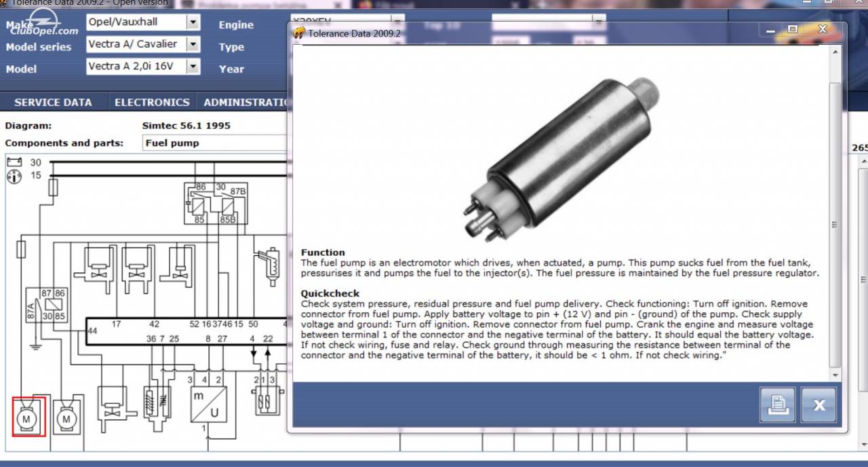Open the Components and parts dropdown

216,143
